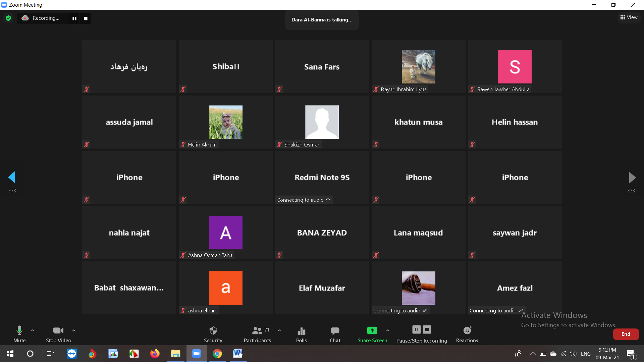Show hidden system tray icons

(x=533, y=354)
